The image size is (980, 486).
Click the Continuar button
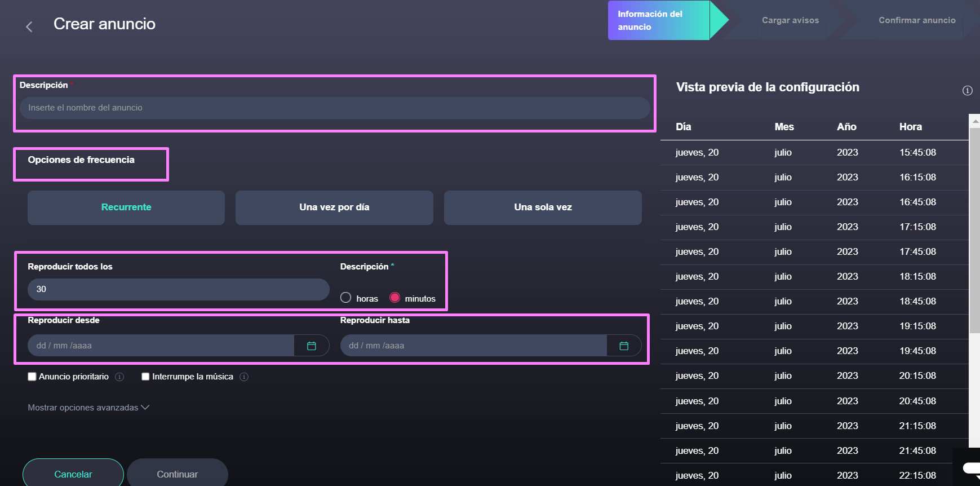[178, 474]
